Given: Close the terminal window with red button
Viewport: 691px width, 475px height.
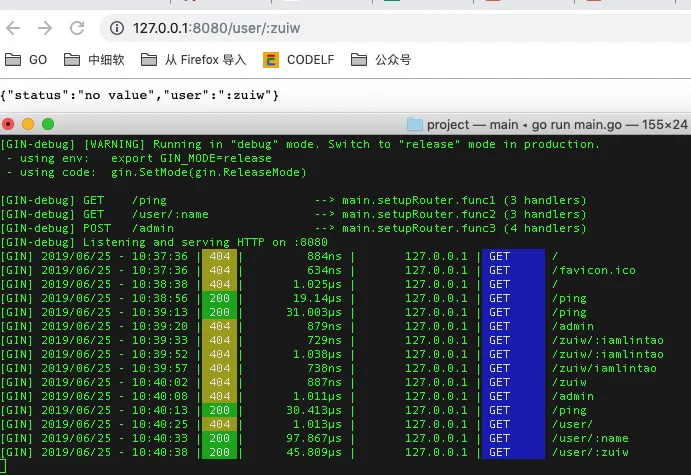Looking at the screenshot, I should pyautogui.click(x=8, y=124).
